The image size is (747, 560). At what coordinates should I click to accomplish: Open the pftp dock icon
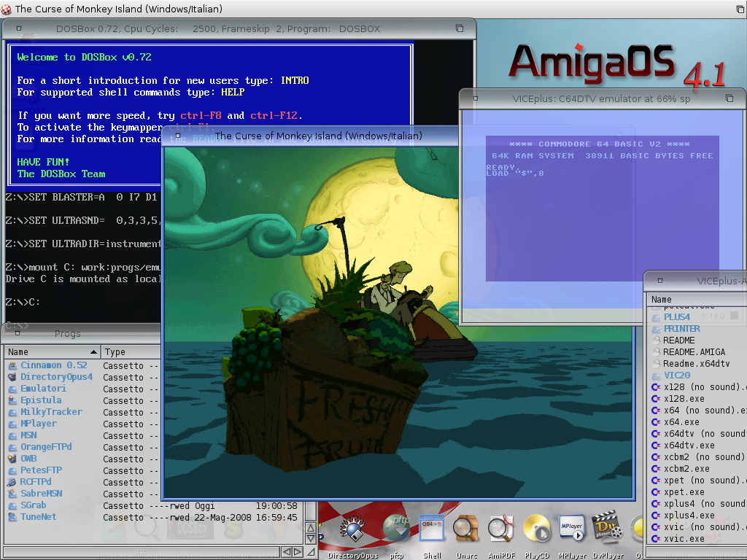coord(396,532)
